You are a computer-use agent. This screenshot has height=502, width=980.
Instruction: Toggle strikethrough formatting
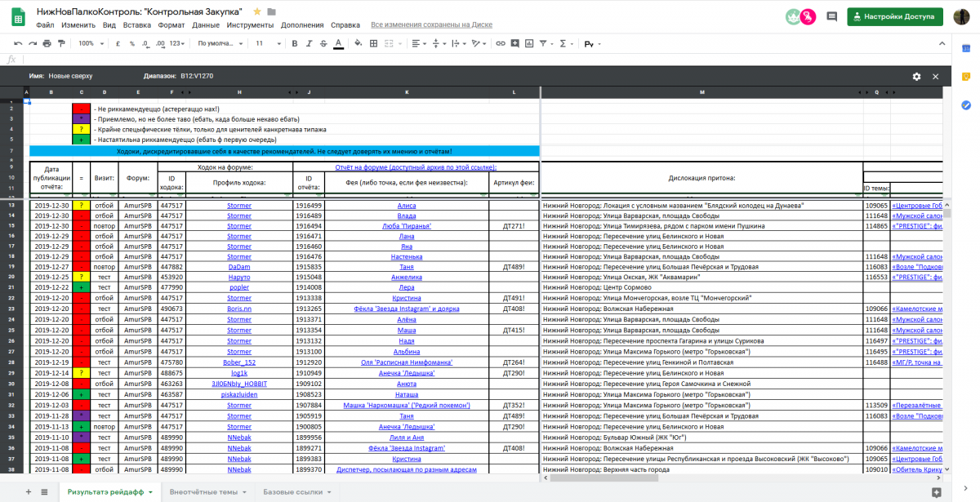[x=323, y=43]
